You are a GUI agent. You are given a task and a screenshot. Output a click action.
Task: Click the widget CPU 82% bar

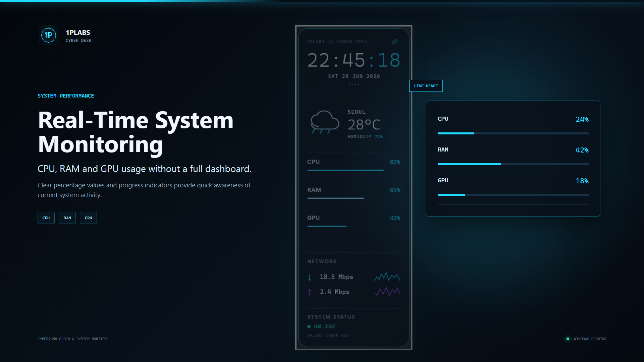pos(354,170)
